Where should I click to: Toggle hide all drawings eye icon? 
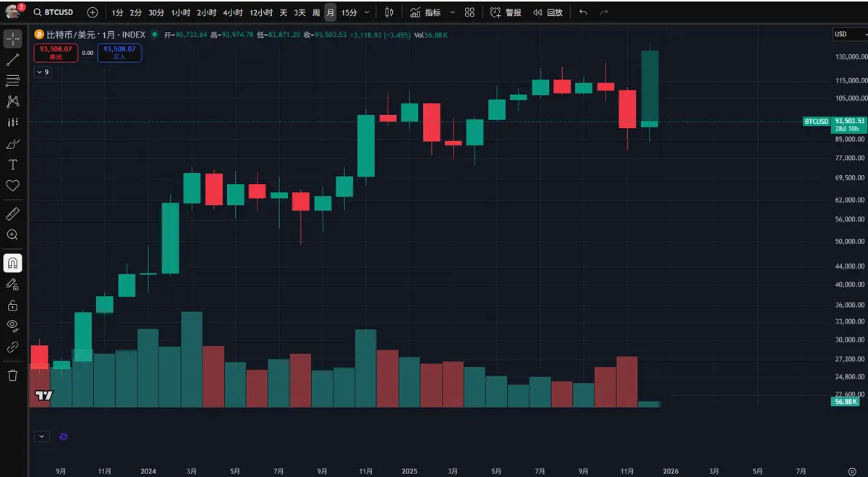pos(12,326)
